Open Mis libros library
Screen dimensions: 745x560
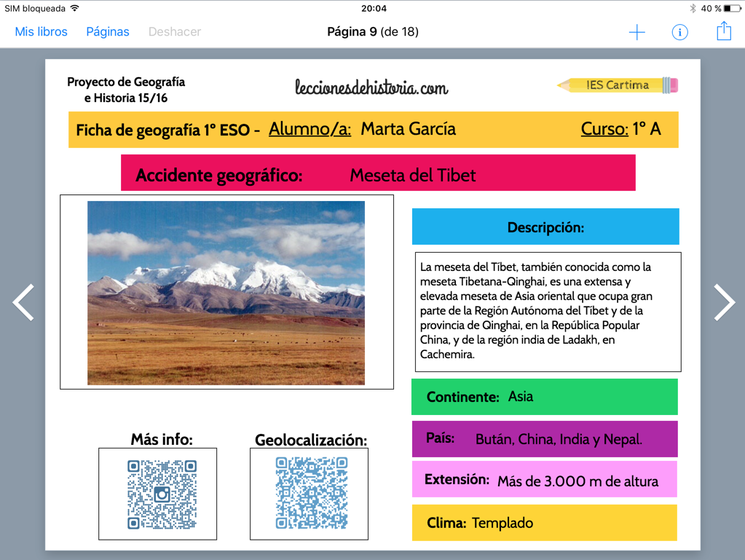click(41, 32)
